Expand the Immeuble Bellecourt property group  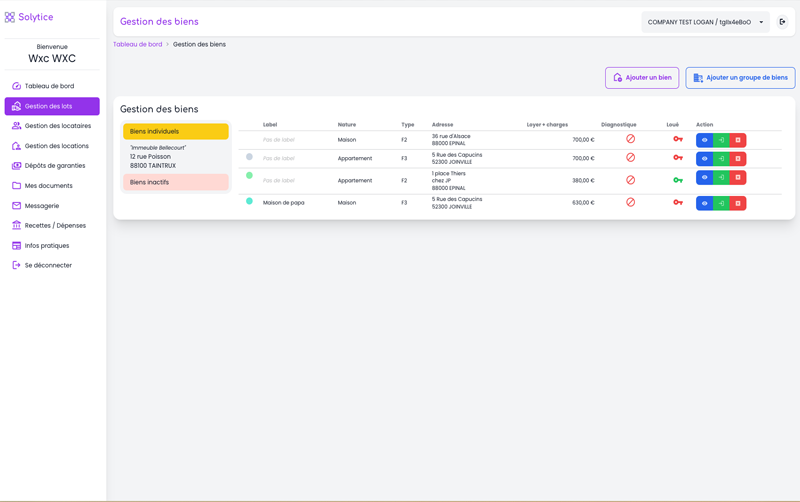tap(175, 157)
